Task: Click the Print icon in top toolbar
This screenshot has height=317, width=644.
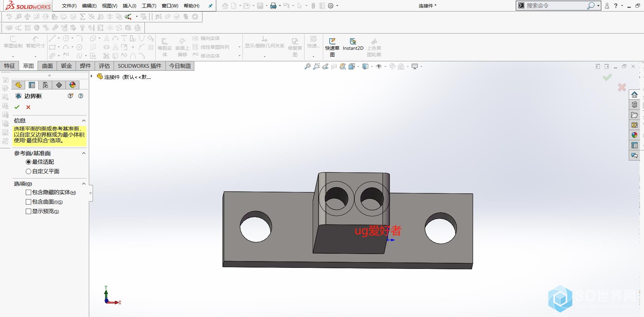Action: 273,6
